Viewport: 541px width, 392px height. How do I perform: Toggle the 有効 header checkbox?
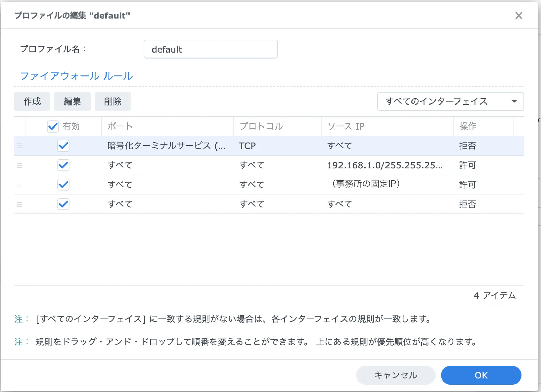(x=53, y=126)
